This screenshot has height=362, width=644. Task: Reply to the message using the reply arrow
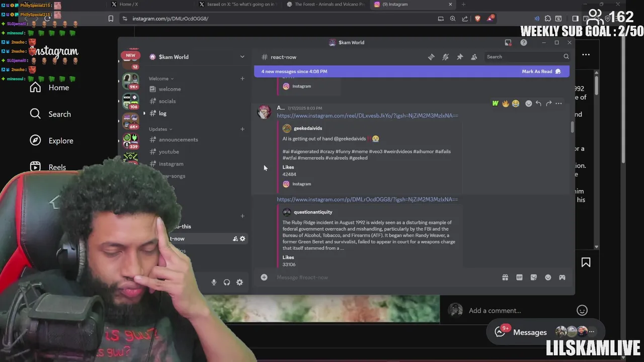[538, 104]
